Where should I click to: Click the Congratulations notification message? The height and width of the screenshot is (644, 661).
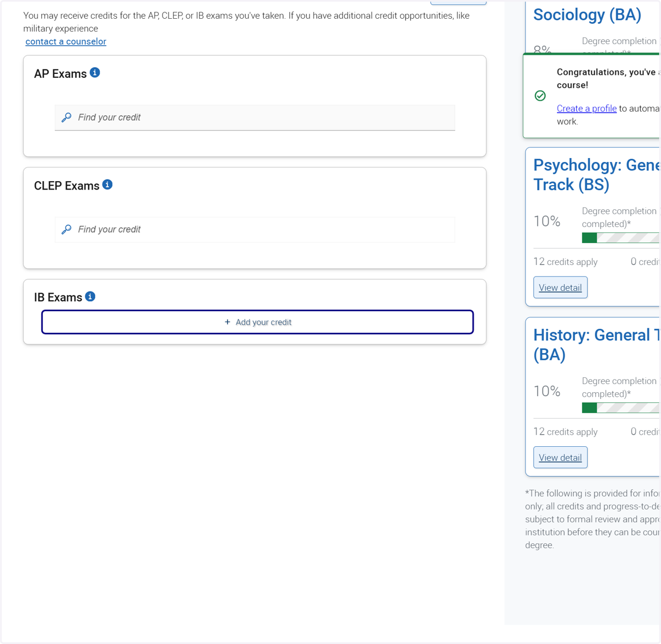(608, 78)
